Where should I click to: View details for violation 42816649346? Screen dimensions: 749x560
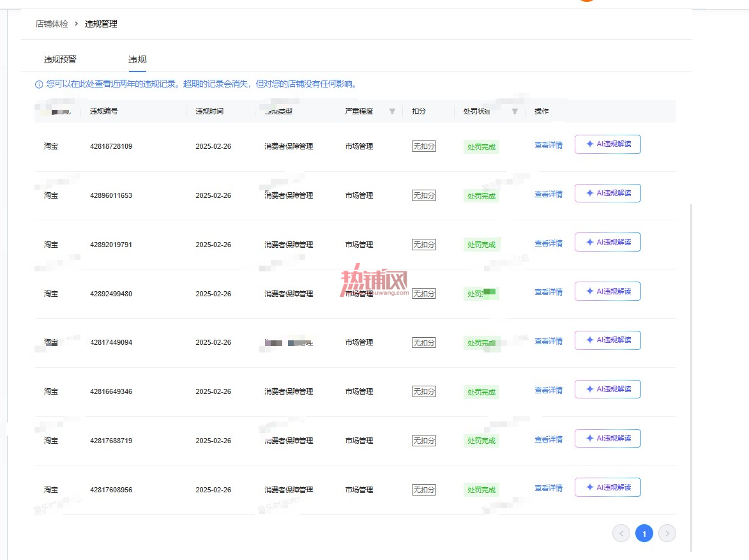[x=549, y=390]
